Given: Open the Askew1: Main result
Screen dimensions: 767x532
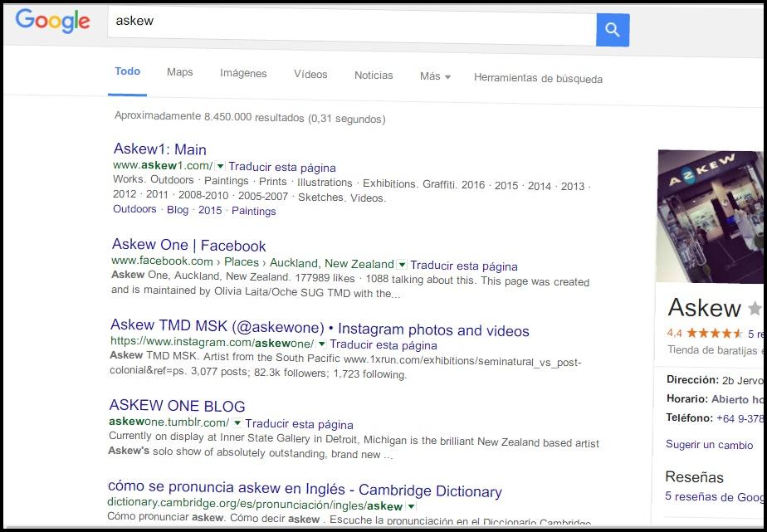Looking at the screenshot, I should (x=159, y=149).
